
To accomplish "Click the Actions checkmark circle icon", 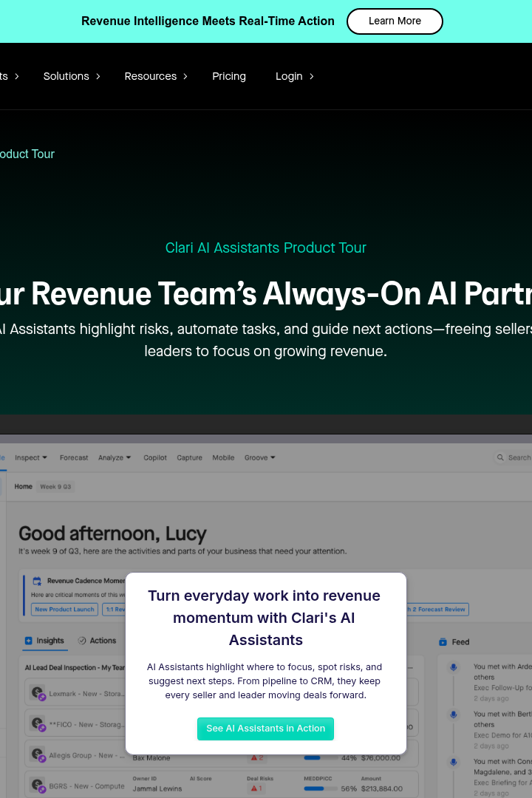I will point(82,641).
